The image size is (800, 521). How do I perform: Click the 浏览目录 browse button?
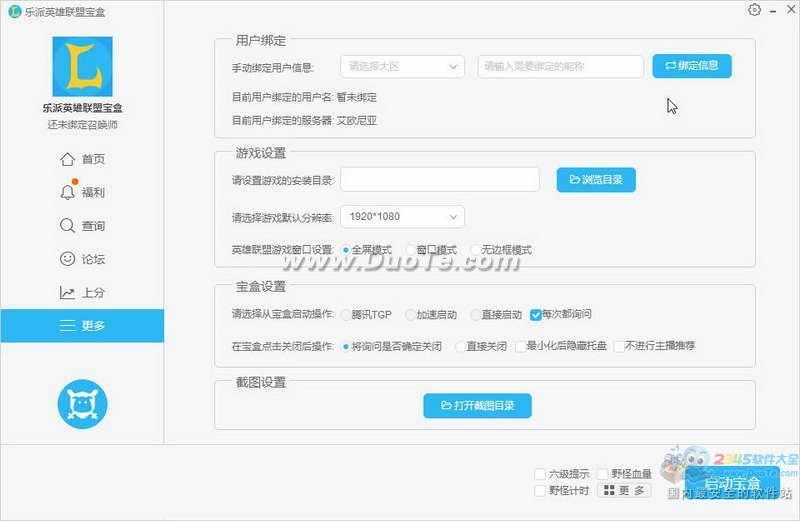(596, 180)
